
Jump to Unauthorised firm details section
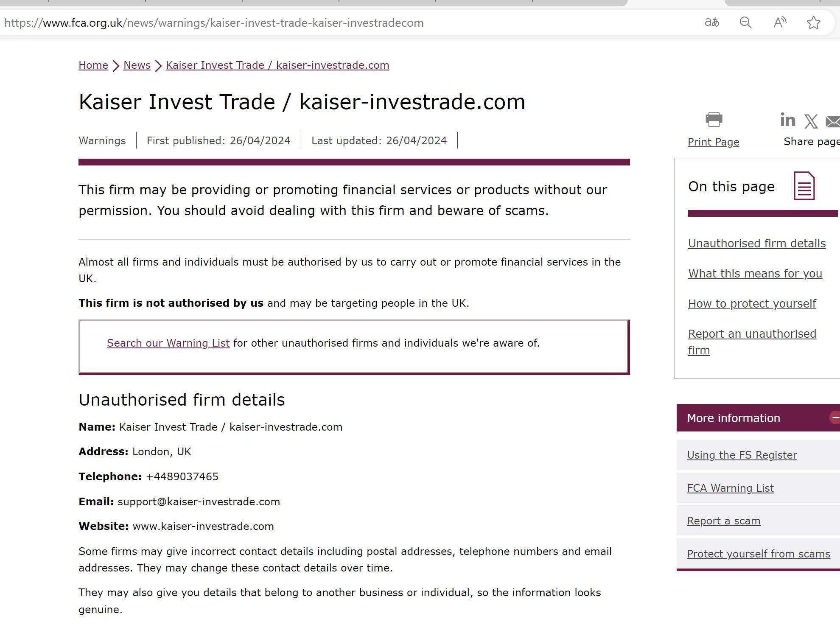[x=756, y=244]
